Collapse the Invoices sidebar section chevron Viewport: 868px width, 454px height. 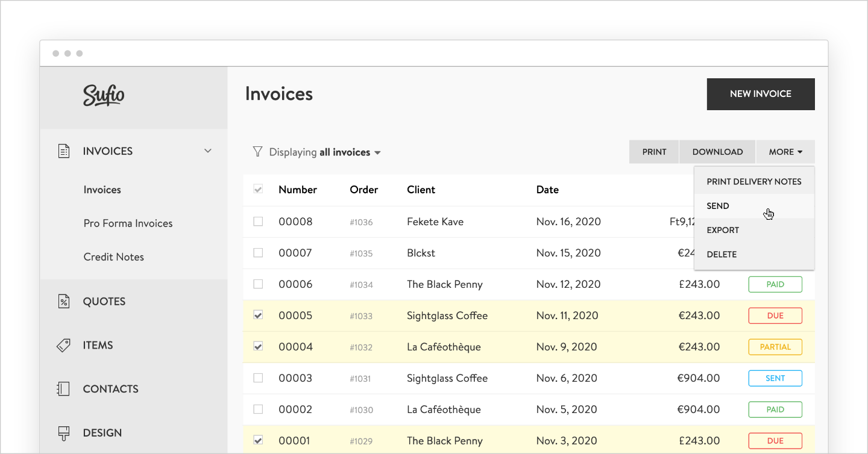tap(208, 151)
